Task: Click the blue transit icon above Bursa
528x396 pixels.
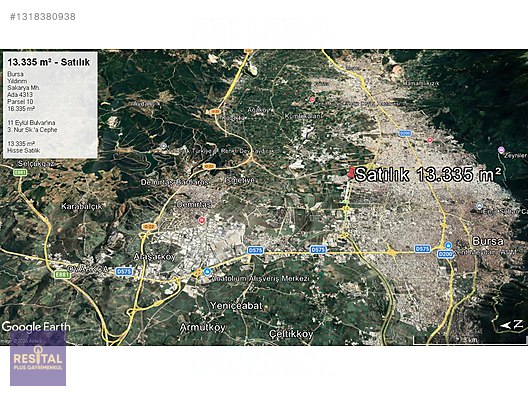Action: 448,245
